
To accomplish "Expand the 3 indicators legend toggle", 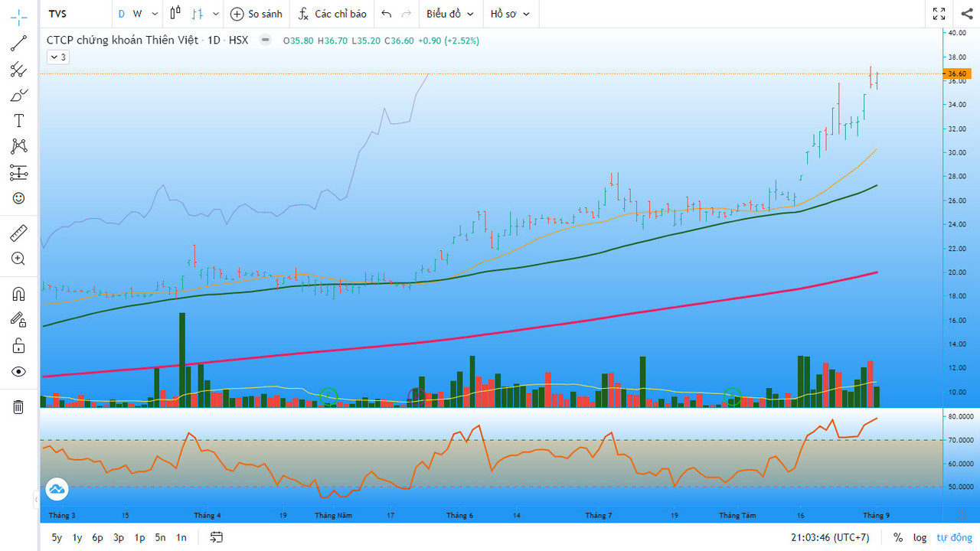I will 57,57.
